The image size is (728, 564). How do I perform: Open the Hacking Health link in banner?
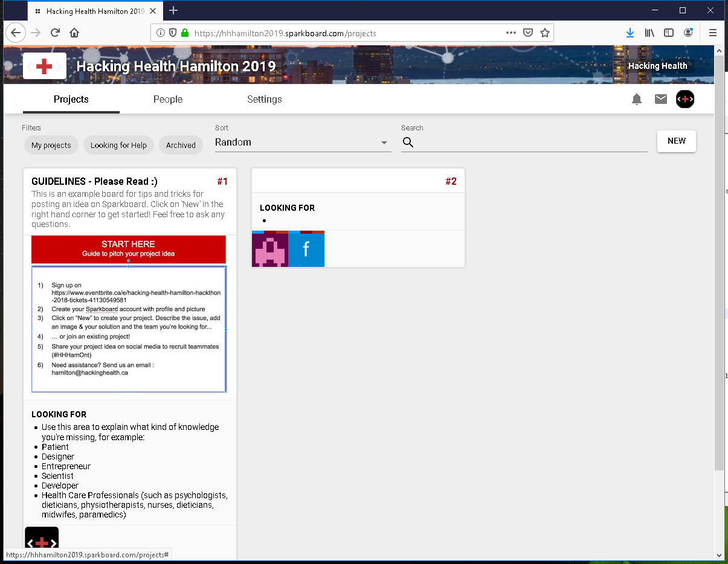coord(658,66)
